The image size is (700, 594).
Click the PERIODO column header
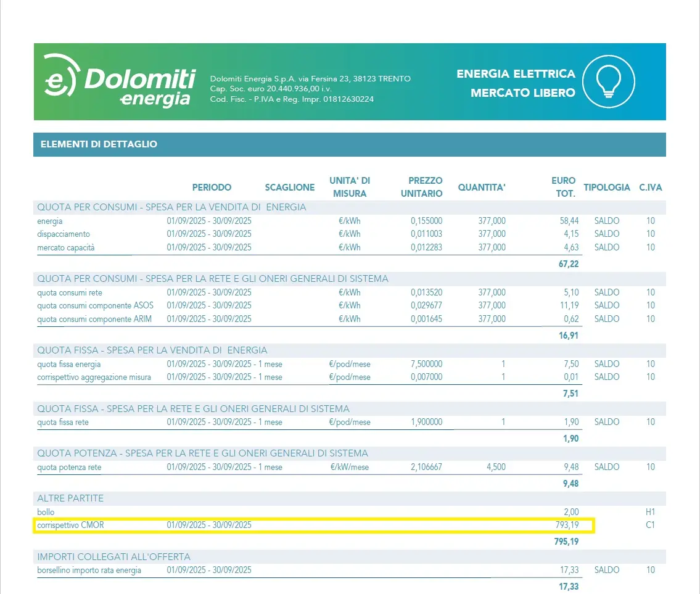212,187
